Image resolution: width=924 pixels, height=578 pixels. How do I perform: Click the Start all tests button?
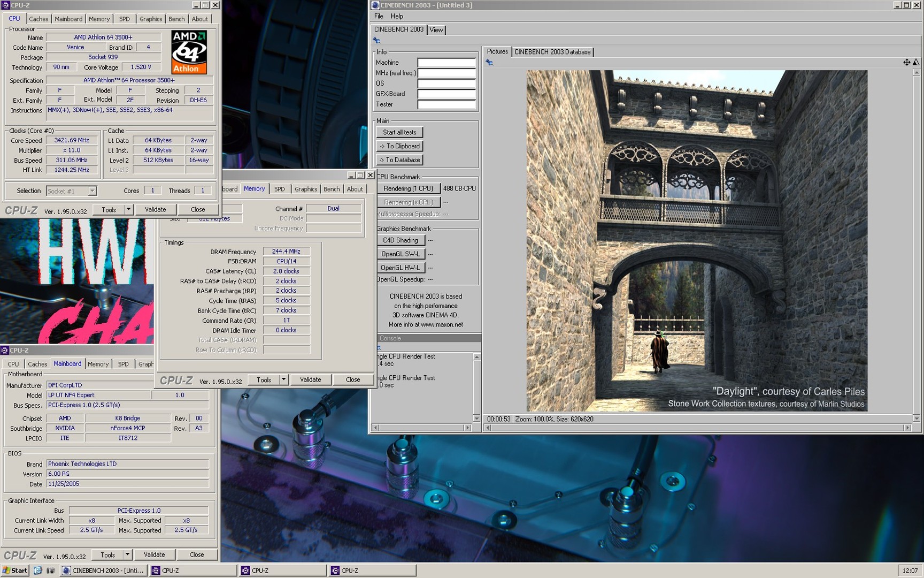(399, 132)
